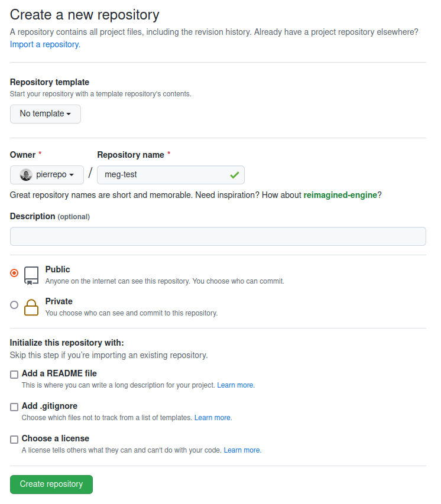The width and height of the screenshot is (441, 504).
Task: Expand the pierrepo owner dropdown
Action: coord(47,175)
